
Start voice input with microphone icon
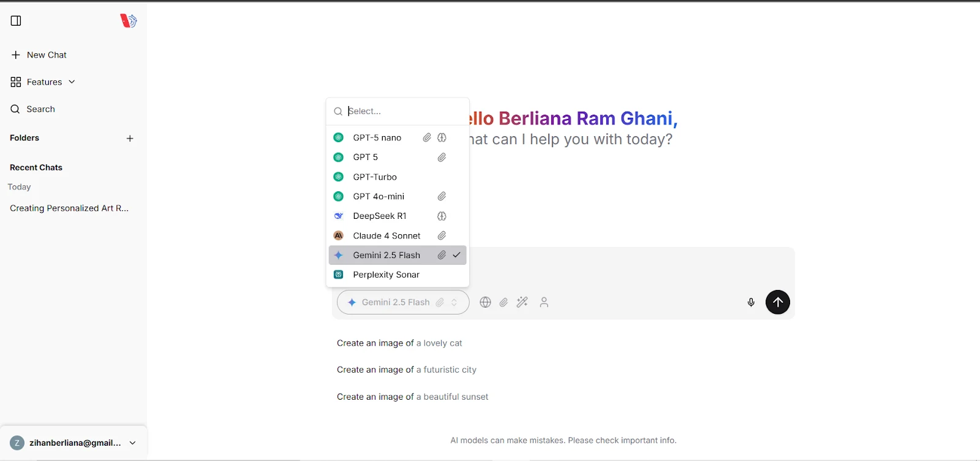[751, 302]
